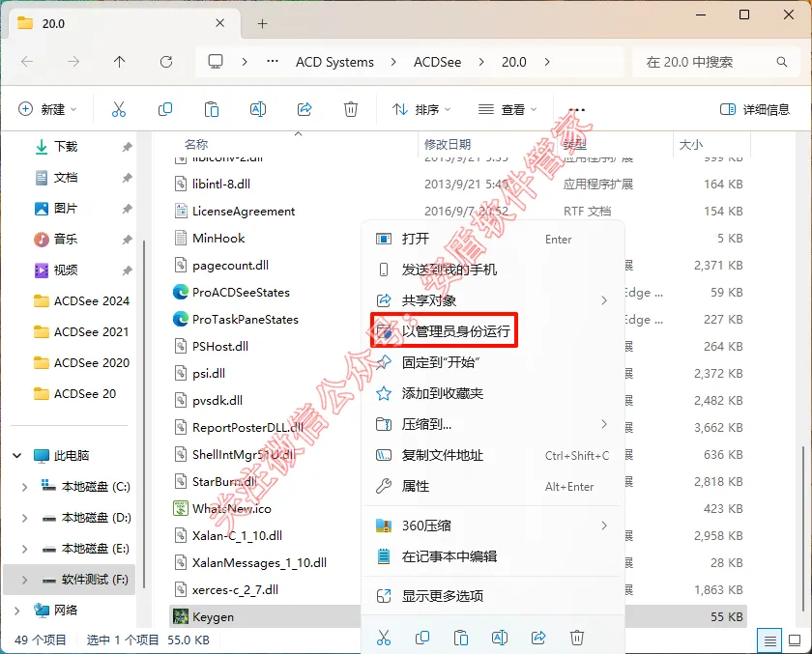Select 发送到我的手机 in context menu
Image resolution: width=812 pixels, height=654 pixels.
click(493, 270)
